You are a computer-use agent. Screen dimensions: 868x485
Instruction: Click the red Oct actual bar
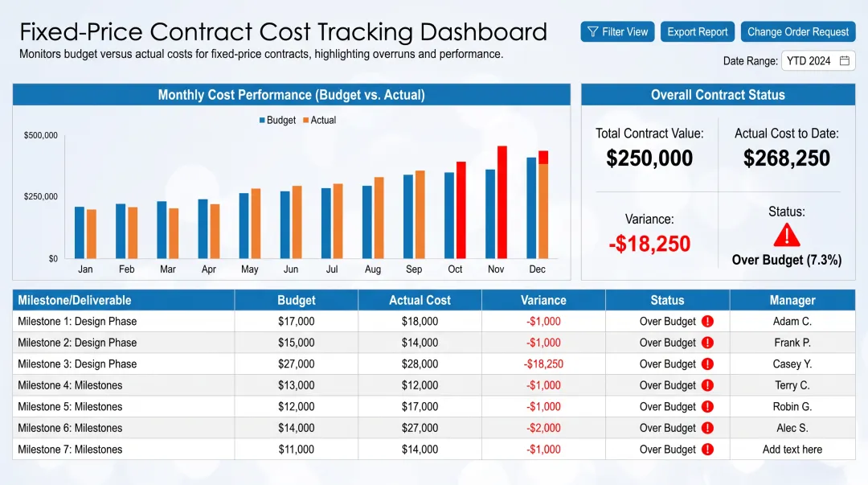[x=461, y=210]
